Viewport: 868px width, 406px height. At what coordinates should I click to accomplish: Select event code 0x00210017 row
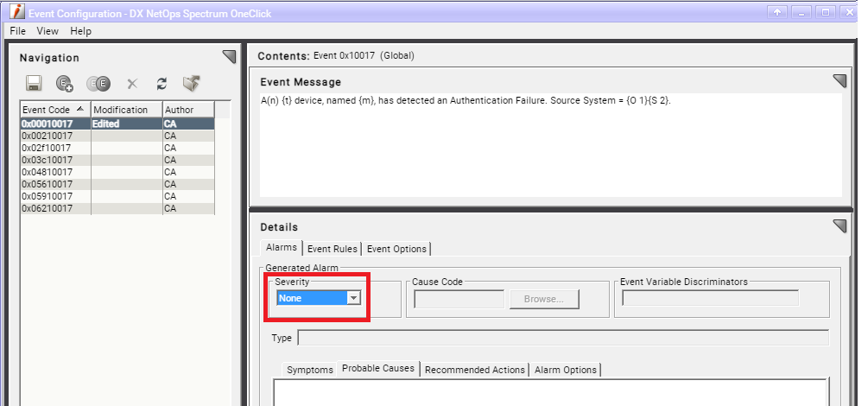click(x=117, y=136)
